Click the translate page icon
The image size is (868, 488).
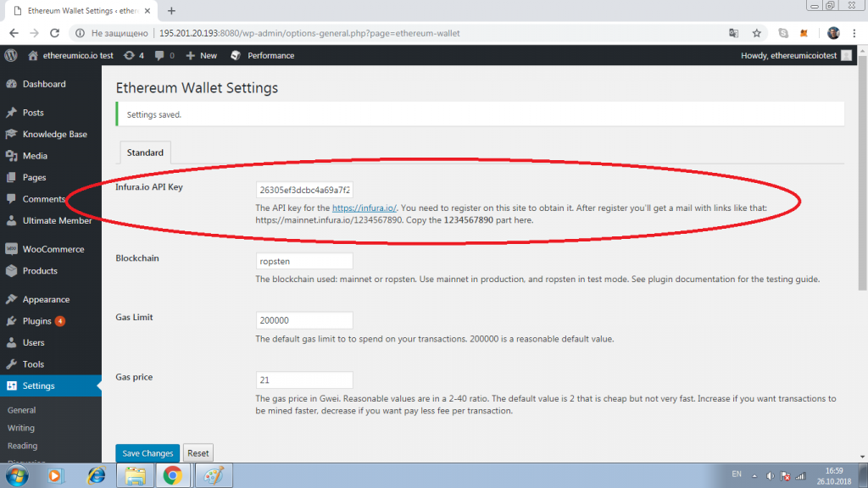tap(733, 33)
